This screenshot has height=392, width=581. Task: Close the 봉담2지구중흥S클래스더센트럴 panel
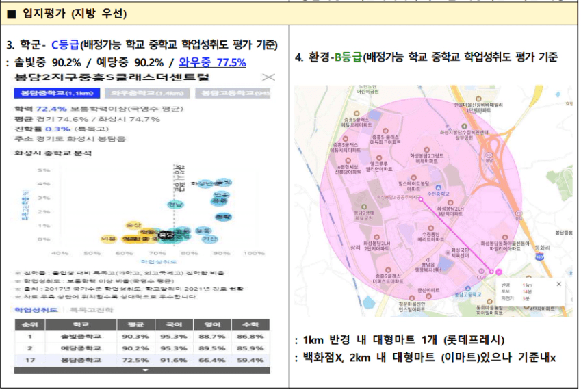point(268,77)
